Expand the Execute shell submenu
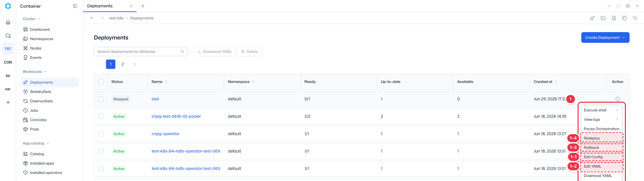Image resolution: width=644 pixels, height=181 pixels. click(x=601, y=110)
